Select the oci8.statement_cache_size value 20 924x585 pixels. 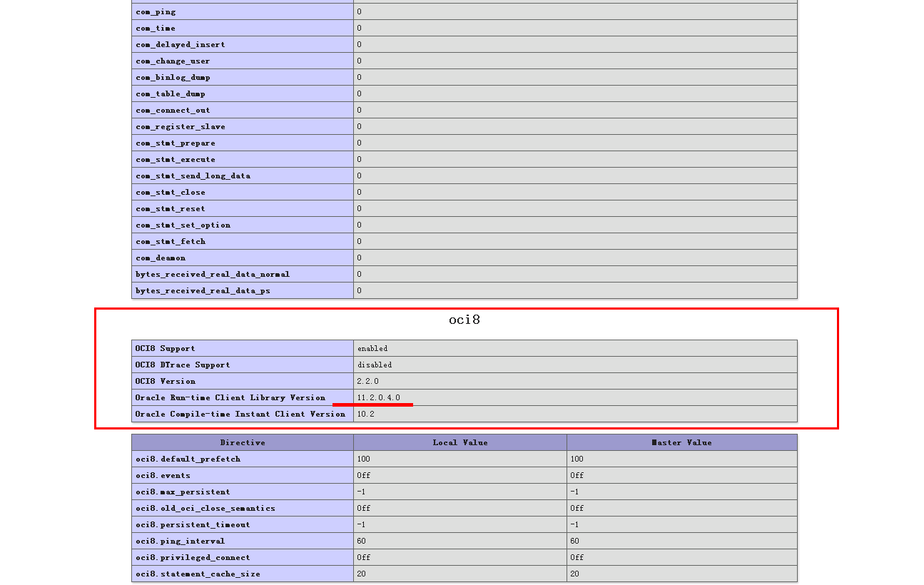tap(360, 574)
